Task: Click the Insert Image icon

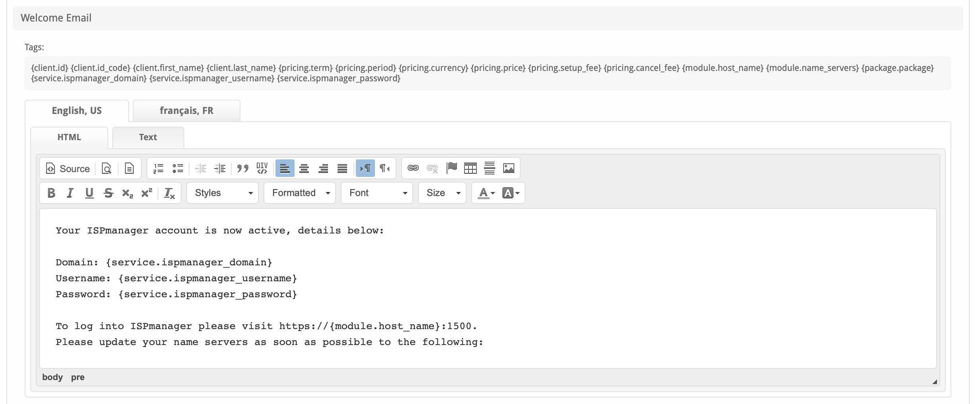Action: (x=508, y=169)
